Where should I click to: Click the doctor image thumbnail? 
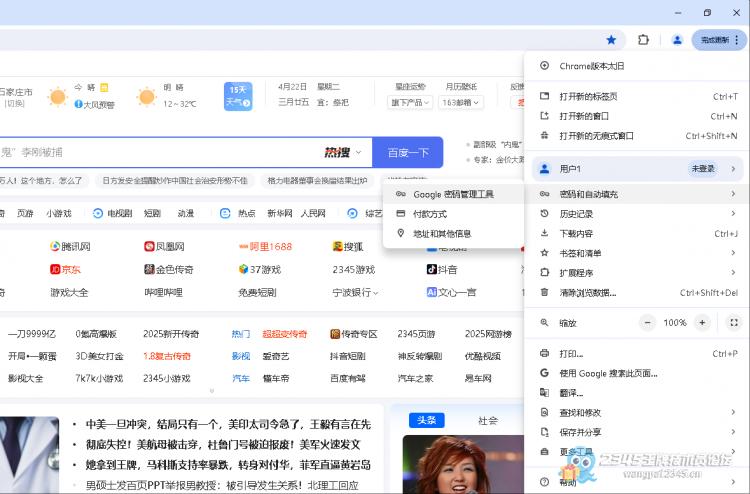click(29, 455)
